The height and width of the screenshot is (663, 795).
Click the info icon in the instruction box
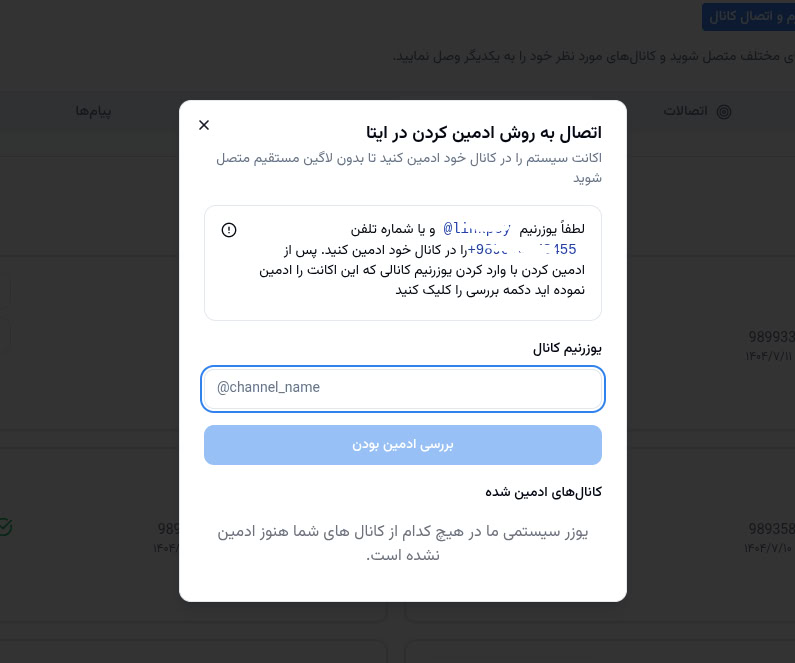pos(229,230)
